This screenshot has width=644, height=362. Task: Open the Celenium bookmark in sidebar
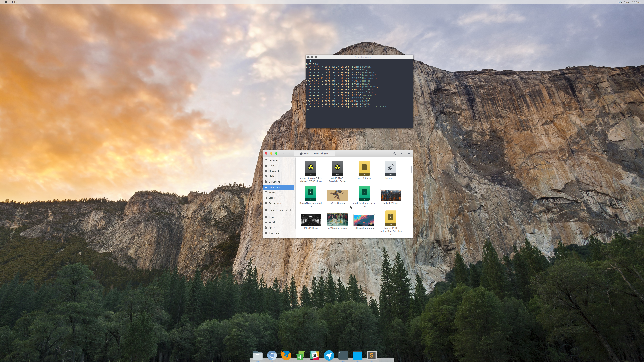tap(279, 233)
